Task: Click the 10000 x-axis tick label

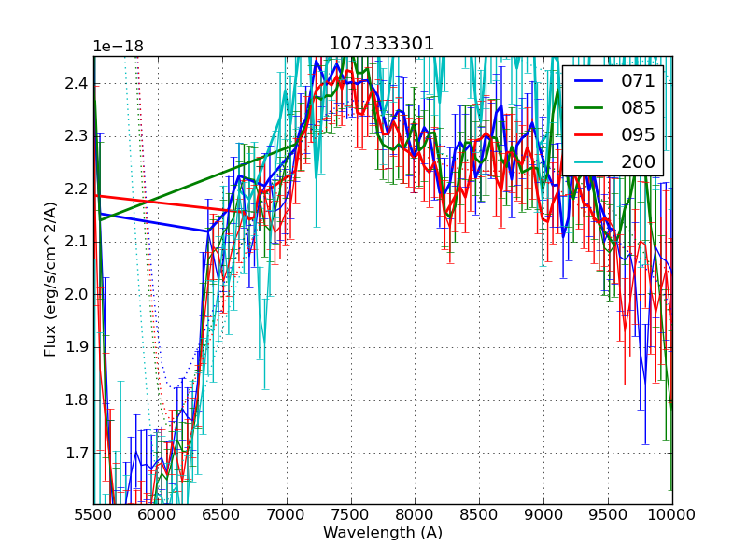Action: 672,514
